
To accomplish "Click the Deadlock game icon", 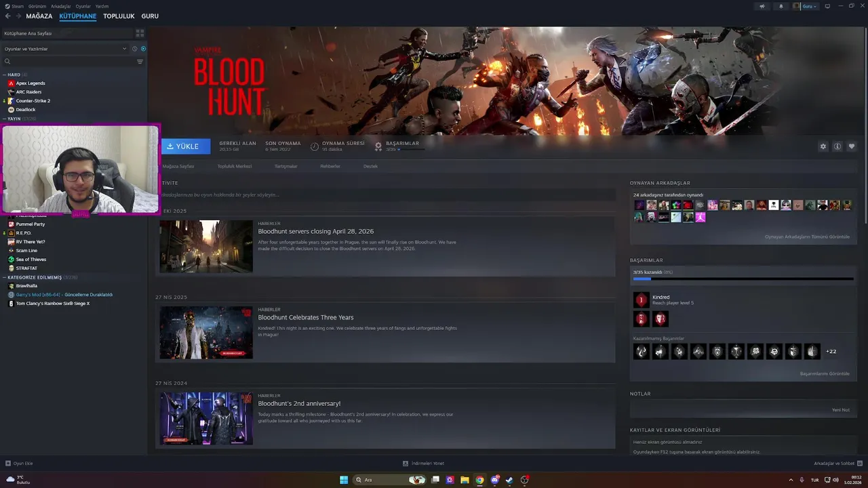I will tap(11, 110).
